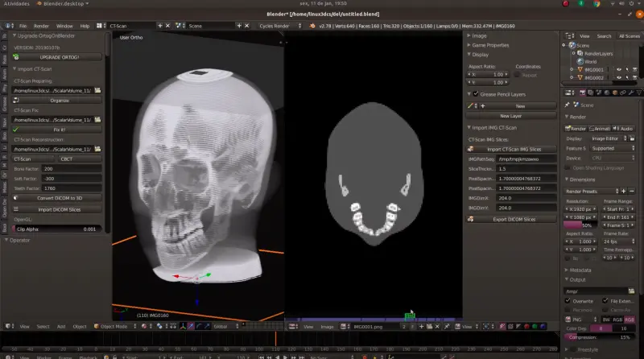Click the New Layer button
This screenshot has width=644, height=359.
click(x=511, y=116)
